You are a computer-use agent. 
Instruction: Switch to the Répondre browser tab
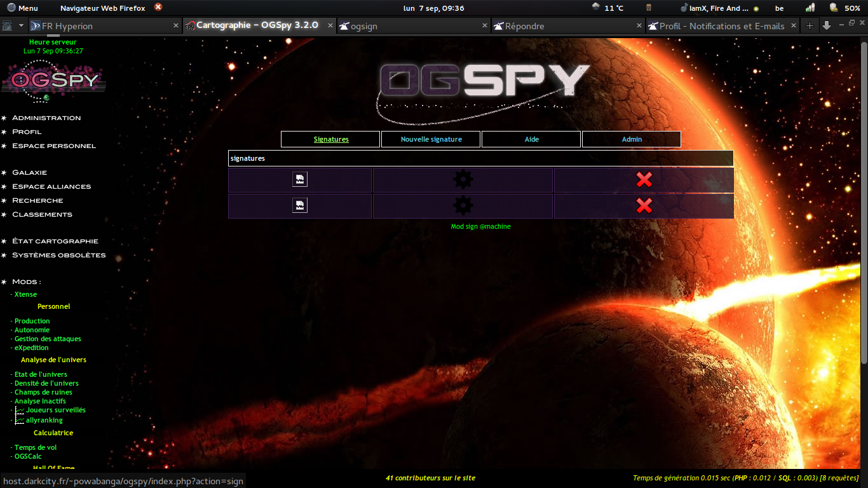[x=568, y=26]
